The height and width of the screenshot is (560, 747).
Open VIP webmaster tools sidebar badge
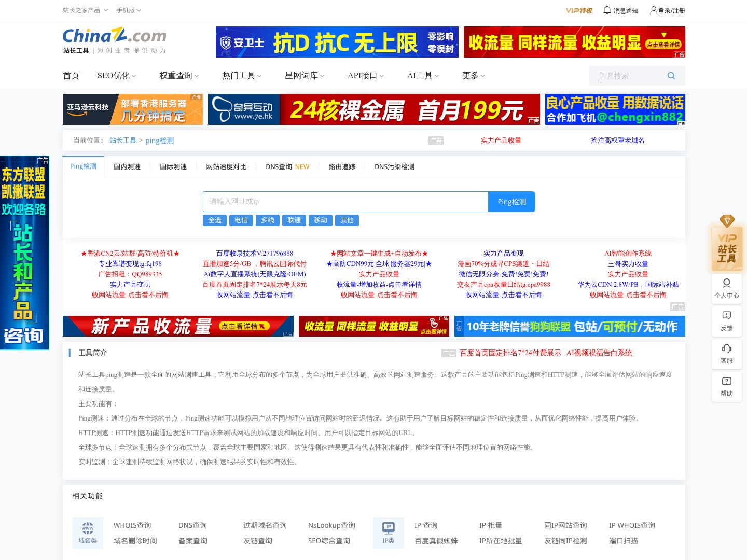point(727,244)
